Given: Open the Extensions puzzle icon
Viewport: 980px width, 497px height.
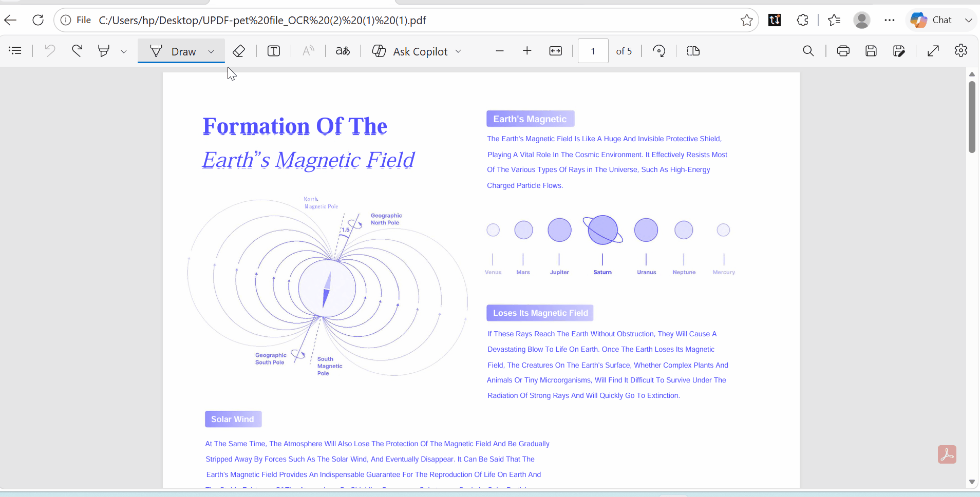Looking at the screenshot, I should (x=803, y=20).
